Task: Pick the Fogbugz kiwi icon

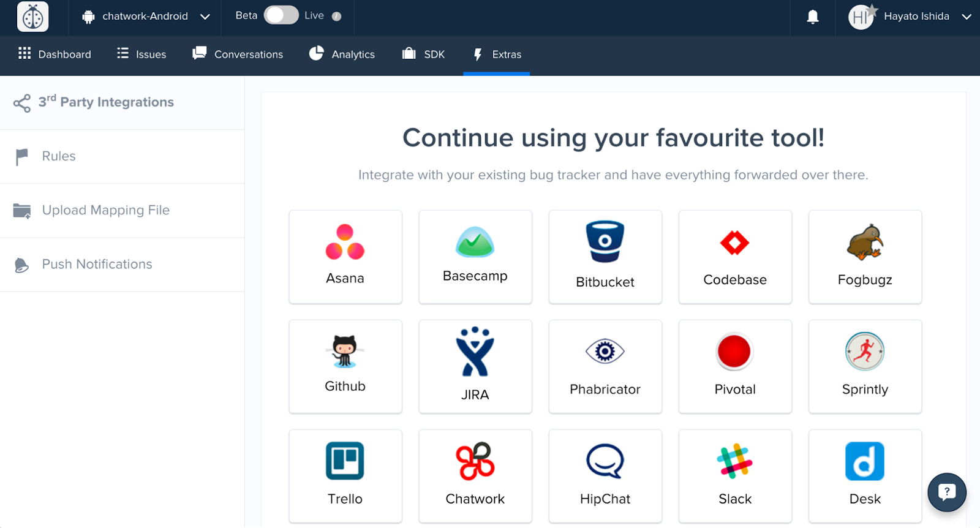Action: click(x=865, y=243)
